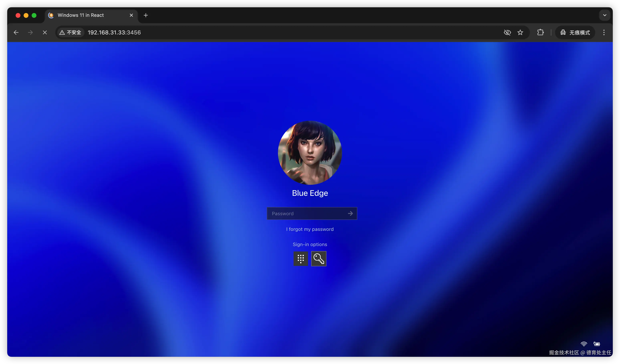
Task: Click the Sign-in options text
Action: click(310, 244)
